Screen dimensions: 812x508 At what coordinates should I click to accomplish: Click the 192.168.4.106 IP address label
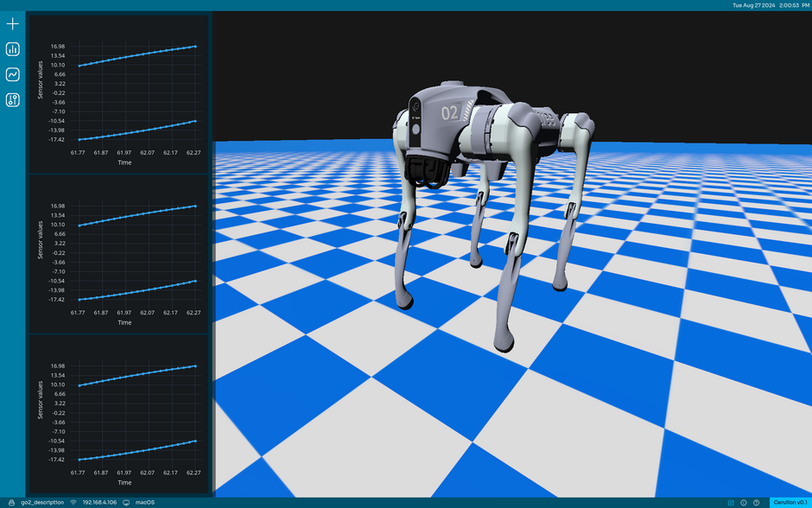[x=99, y=502]
